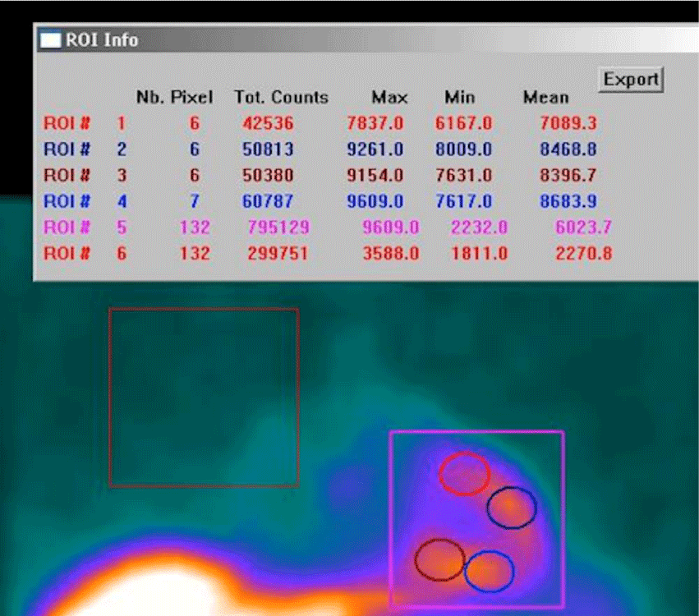699x616 pixels.
Task: Select the ROI # 2 row label
Action: [85, 149]
